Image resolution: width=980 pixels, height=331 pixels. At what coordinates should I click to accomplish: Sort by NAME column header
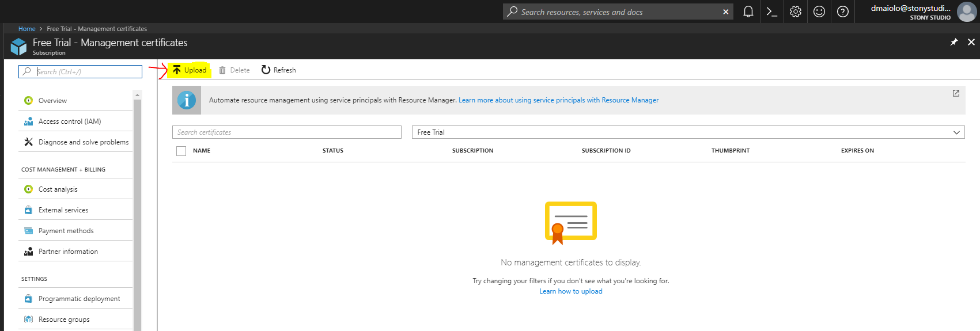coord(202,151)
